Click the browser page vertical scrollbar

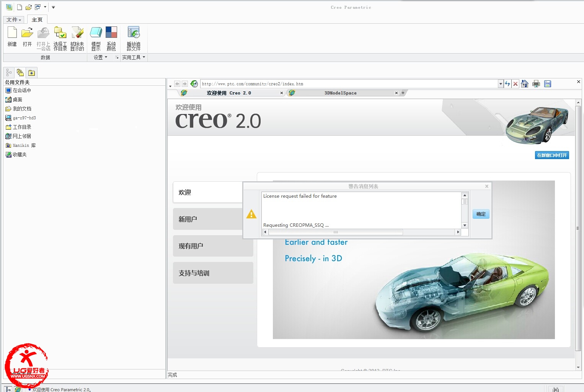[578, 228]
